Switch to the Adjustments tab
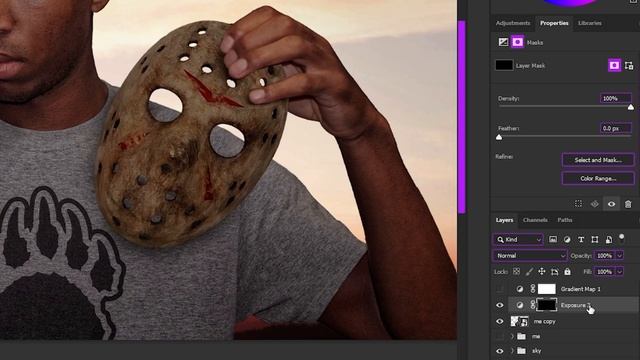Viewport: 640px width, 360px height. [x=513, y=23]
